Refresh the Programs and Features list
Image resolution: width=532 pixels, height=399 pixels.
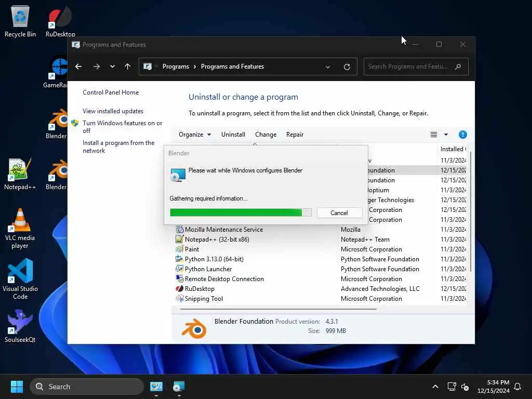point(347,67)
